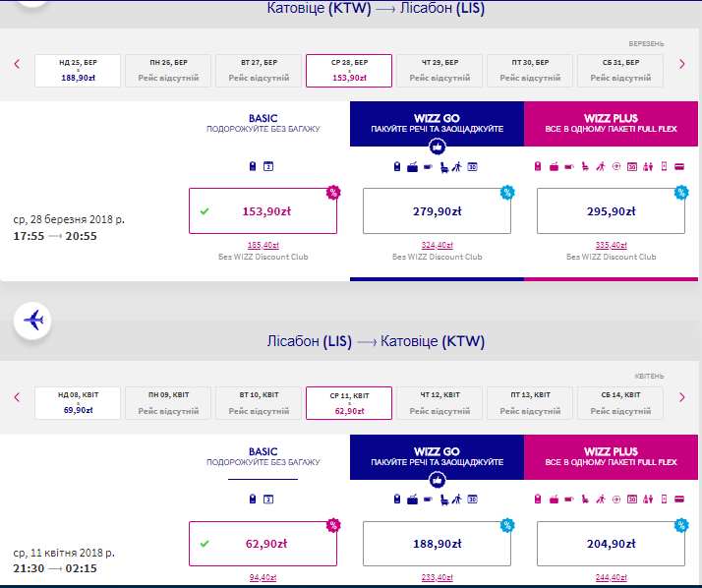Click the СР 11, КВІТ 62,90zł date cell
This screenshot has width=702, height=588.
(x=349, y=402)
